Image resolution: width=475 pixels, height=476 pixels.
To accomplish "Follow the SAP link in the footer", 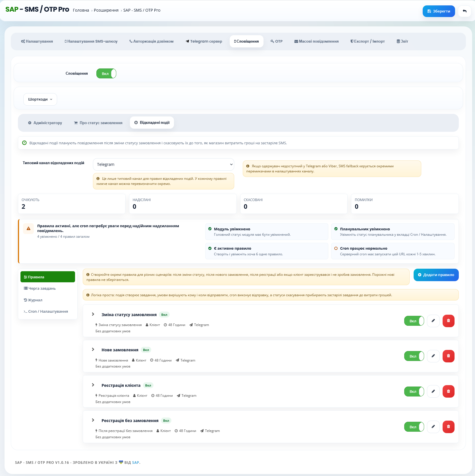I will [136, 462].
